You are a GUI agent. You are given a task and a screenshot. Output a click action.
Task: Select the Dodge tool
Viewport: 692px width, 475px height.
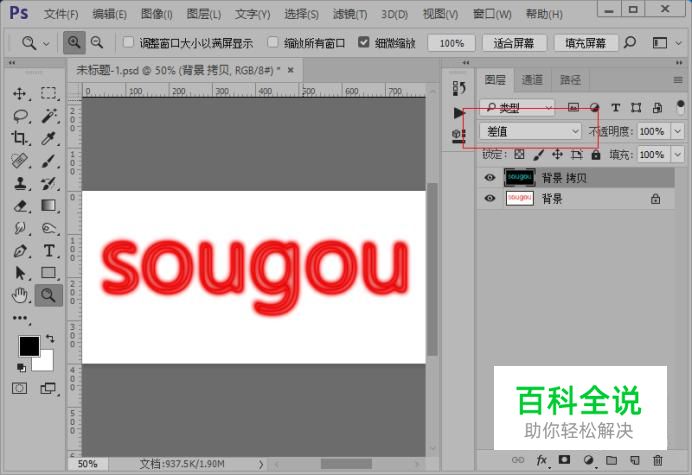[49, 228]
